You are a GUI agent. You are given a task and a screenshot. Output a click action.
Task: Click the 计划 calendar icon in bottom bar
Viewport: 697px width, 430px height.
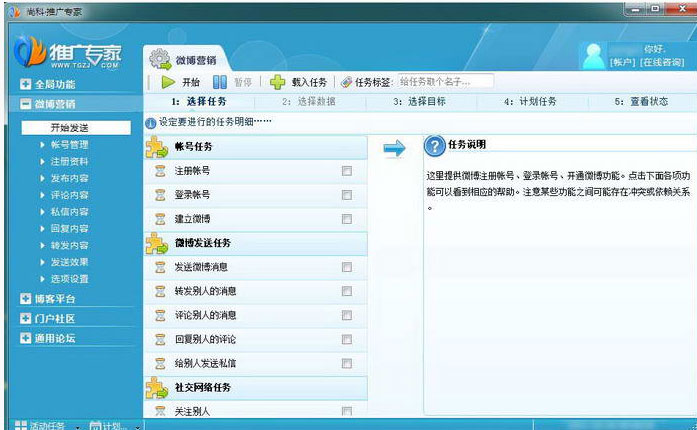coord(95,426)
